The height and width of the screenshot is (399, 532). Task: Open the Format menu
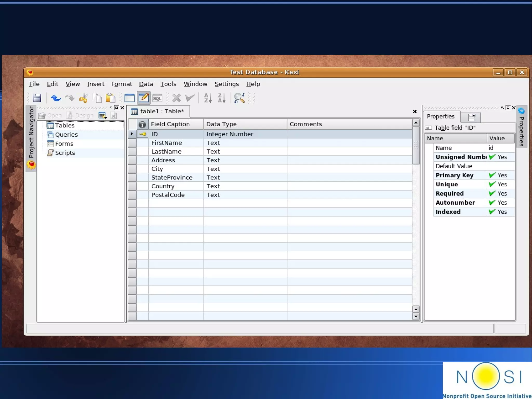point(122,84)
